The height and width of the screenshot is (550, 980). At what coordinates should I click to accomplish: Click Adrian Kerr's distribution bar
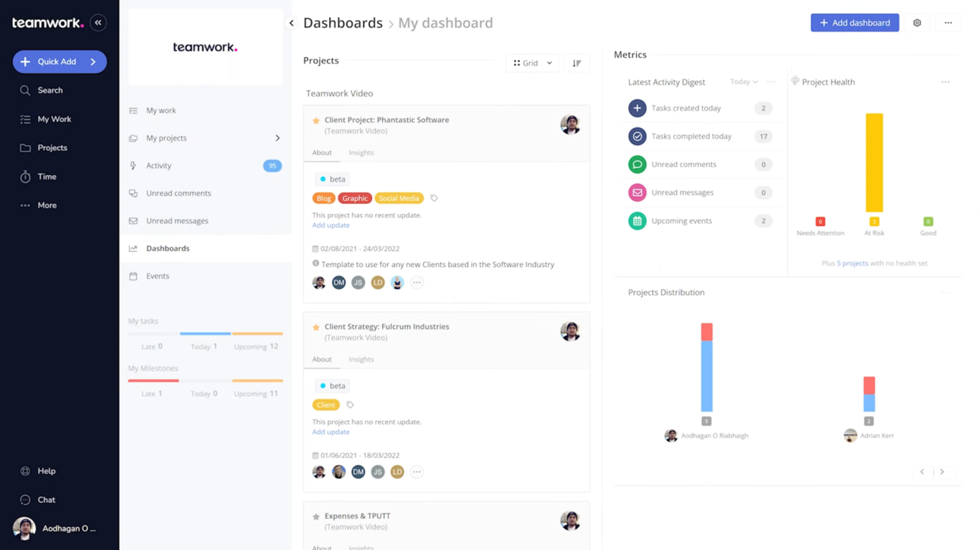click(x=869, y=394)
